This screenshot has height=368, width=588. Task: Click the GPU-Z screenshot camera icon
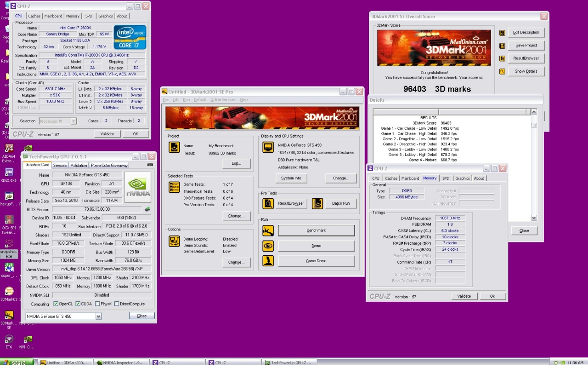click(150, 165)
